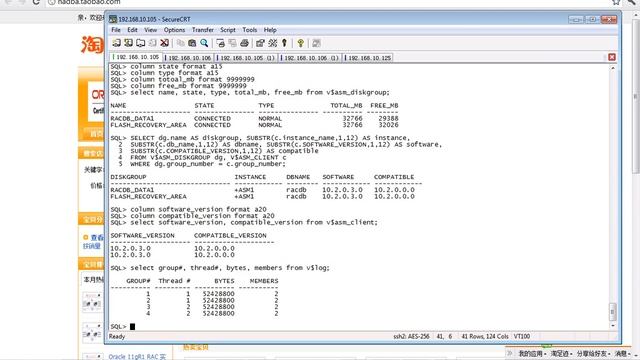
Task: Click the printer icon in toolbar
Action: (x=244, y=43)
